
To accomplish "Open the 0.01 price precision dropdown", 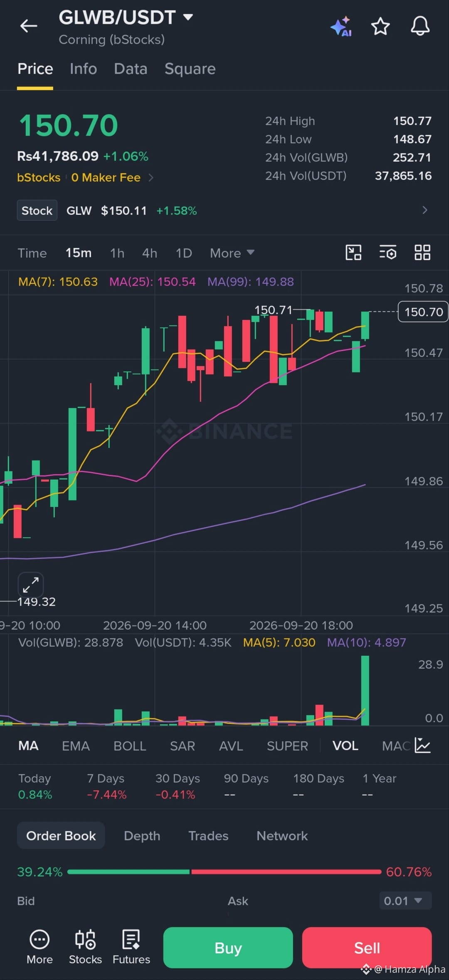I will pyautogui.click(x=405, y=901).
